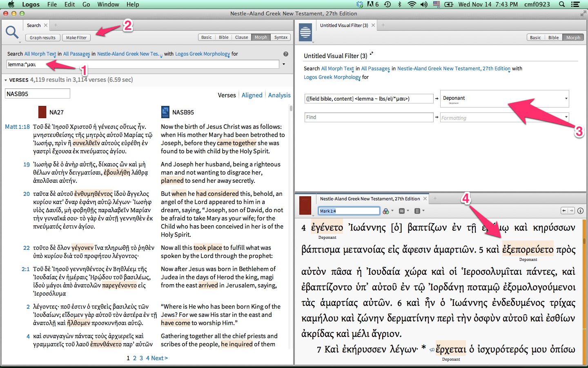Go forward using the right navigation arrow
The image size is (588, 368).
[x=571, y=211]
